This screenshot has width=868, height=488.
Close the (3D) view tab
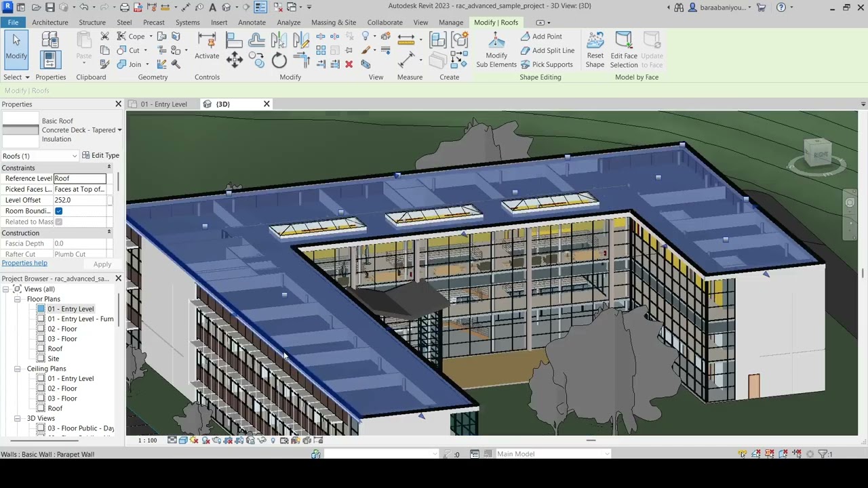(x=267, y=104)
